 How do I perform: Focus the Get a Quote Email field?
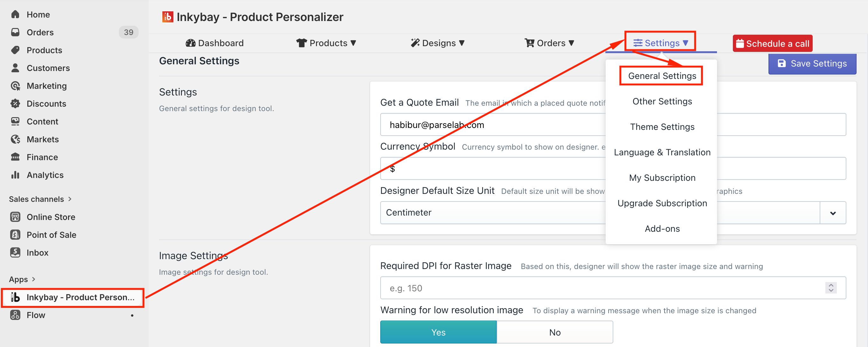coord(493,125)
